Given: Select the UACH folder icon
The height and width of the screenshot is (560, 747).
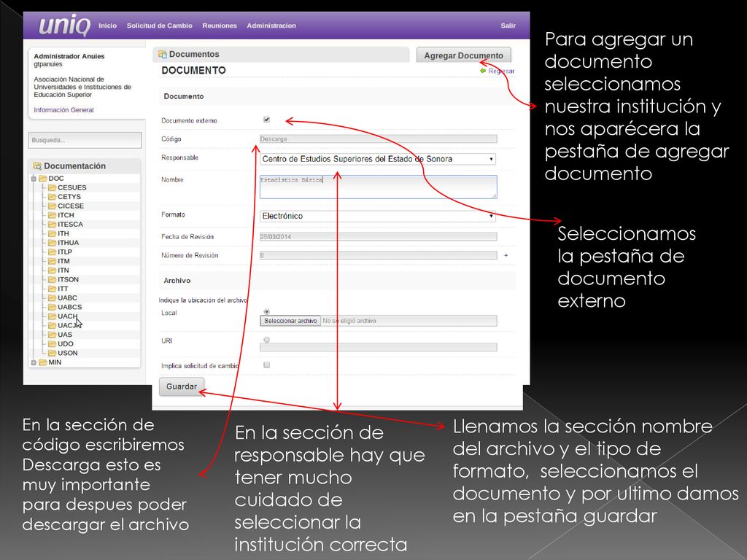Looking at the screenshot, I should click(x=52, y=316).
